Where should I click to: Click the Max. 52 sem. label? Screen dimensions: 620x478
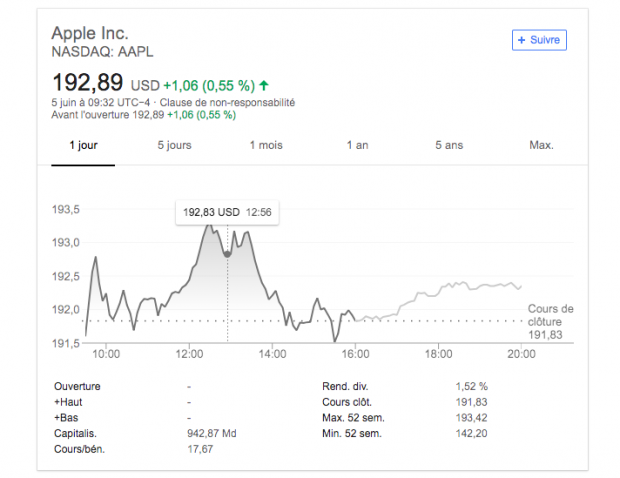[353, 418]
